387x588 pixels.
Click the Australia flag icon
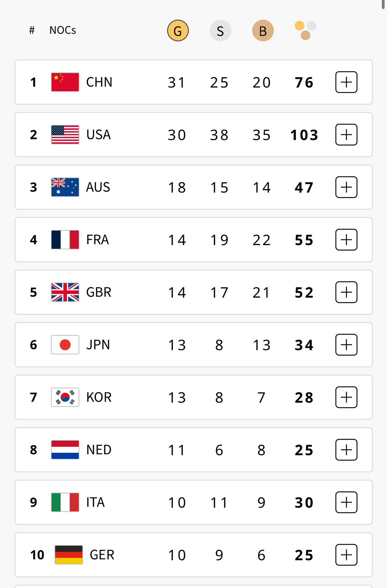65,187
